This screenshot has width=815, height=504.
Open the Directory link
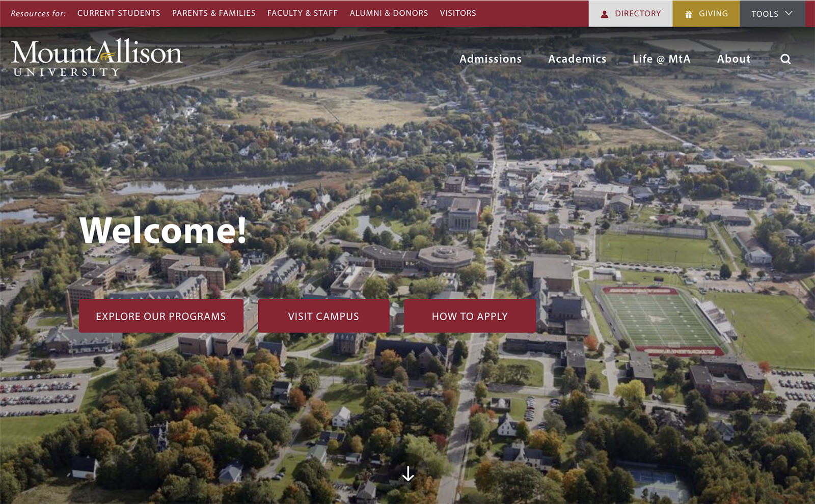(x=631, y=14)
